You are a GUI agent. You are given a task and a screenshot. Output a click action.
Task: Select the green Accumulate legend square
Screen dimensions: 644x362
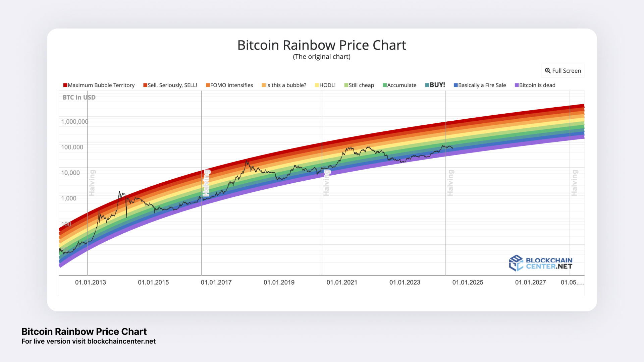click(385, 85)
